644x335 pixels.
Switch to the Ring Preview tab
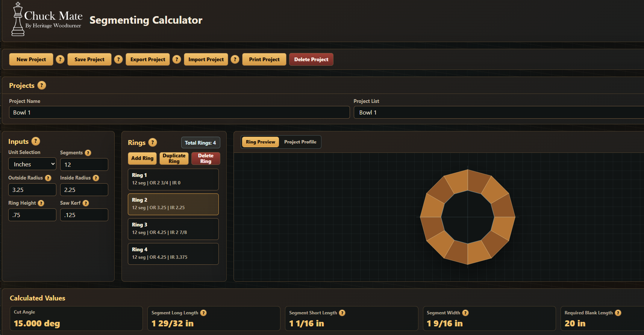point(261,142)
